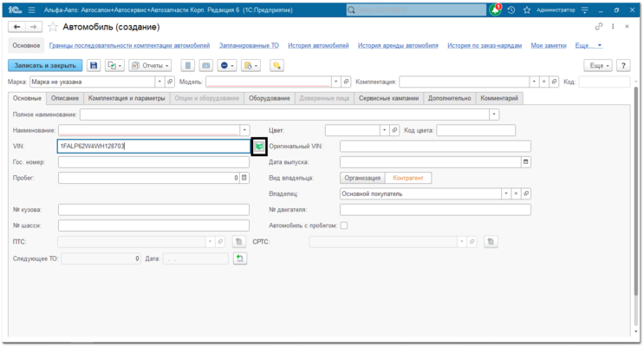
Task: Switch to the Дополнительно tab
Action: tap(449, 98)
